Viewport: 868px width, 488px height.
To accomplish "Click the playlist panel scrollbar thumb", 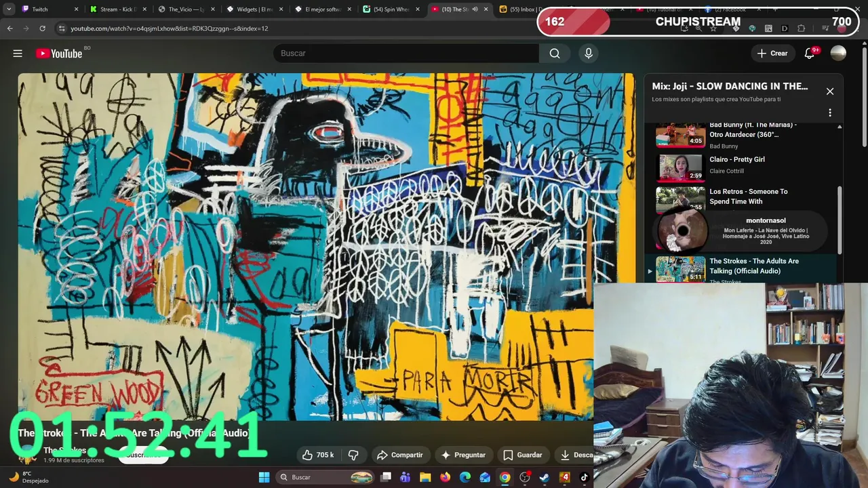I will point(840,220).
